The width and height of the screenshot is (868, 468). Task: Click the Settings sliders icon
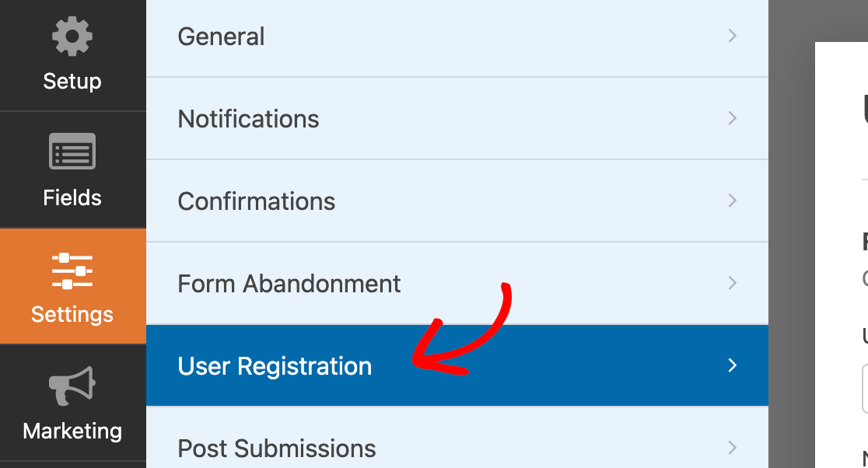(x=72, y=270)
